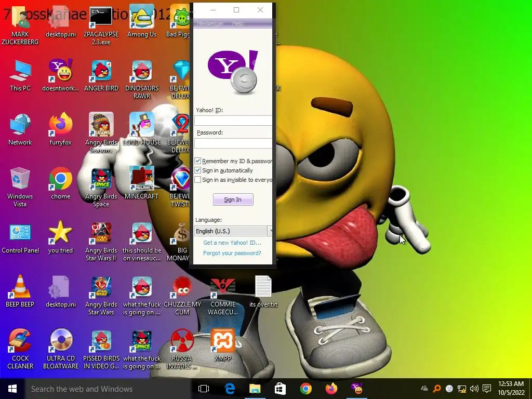The image size is (532, 399).
Task: Open the Action Center notifications icon
Action: pyautogui.click(x=486, y=389)
